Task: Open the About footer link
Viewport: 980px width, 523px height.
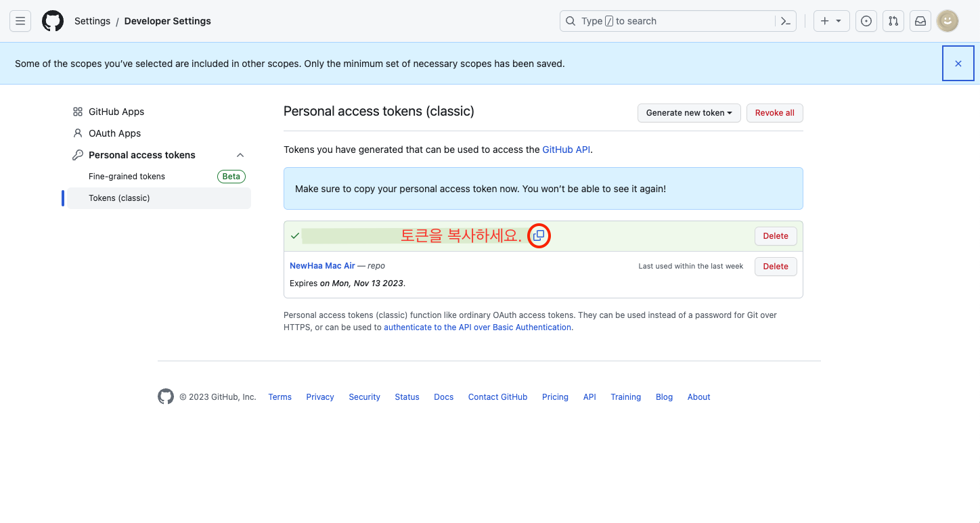Action: coord(698,397)
